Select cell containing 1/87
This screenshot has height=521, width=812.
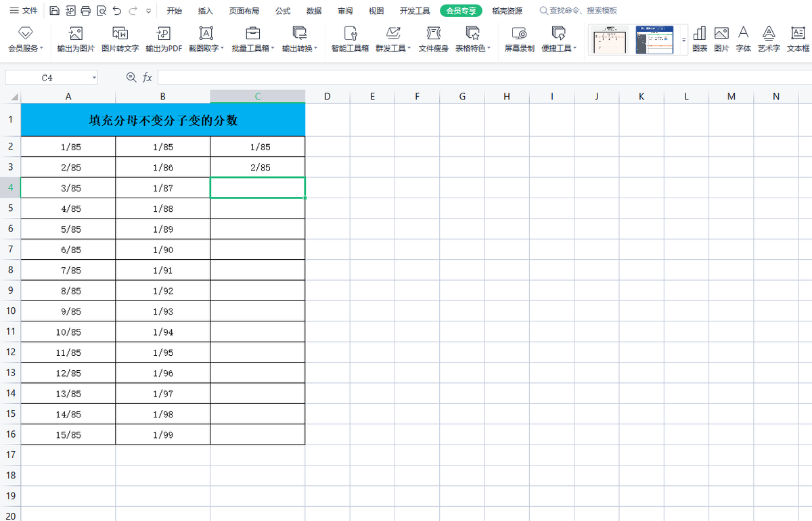163,187
